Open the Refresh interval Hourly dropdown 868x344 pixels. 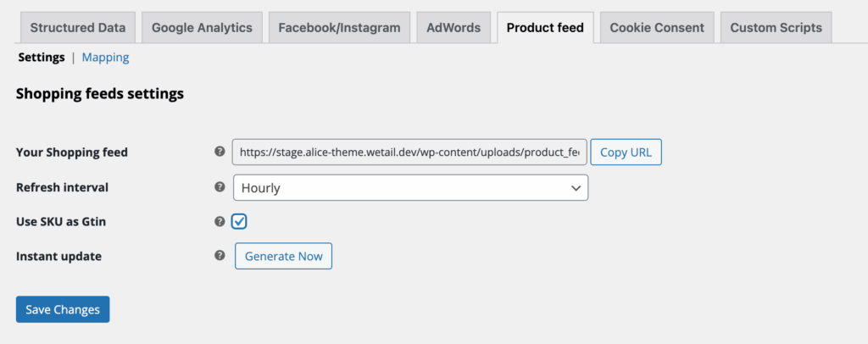click(x=410, y=188)
